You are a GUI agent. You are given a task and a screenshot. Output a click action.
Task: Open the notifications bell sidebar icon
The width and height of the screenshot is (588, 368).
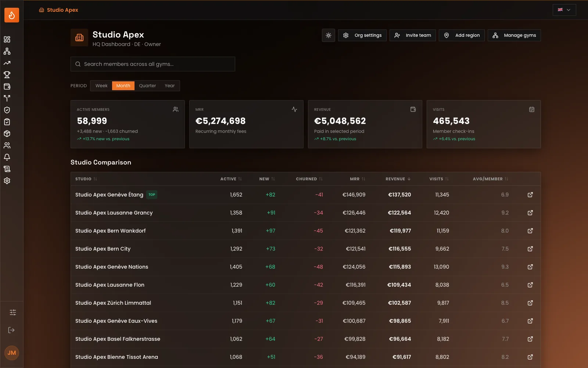7,157
